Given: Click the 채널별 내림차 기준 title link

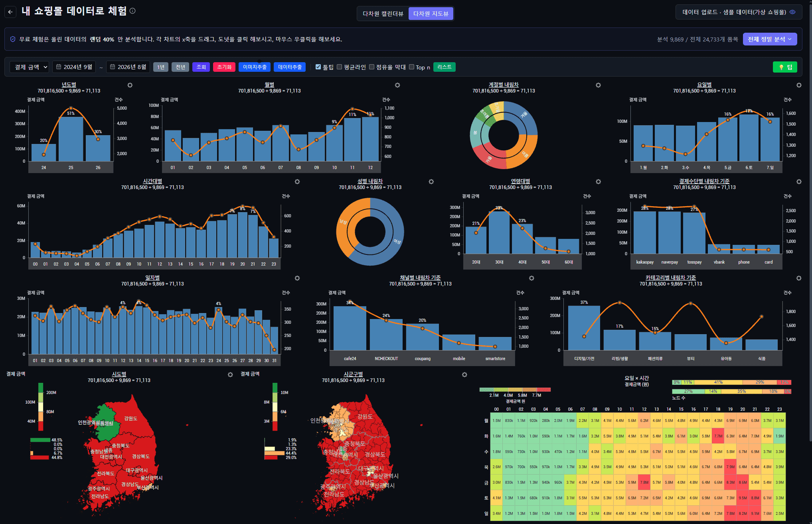Looking at the screenshot, I should [x=420, y=278].
